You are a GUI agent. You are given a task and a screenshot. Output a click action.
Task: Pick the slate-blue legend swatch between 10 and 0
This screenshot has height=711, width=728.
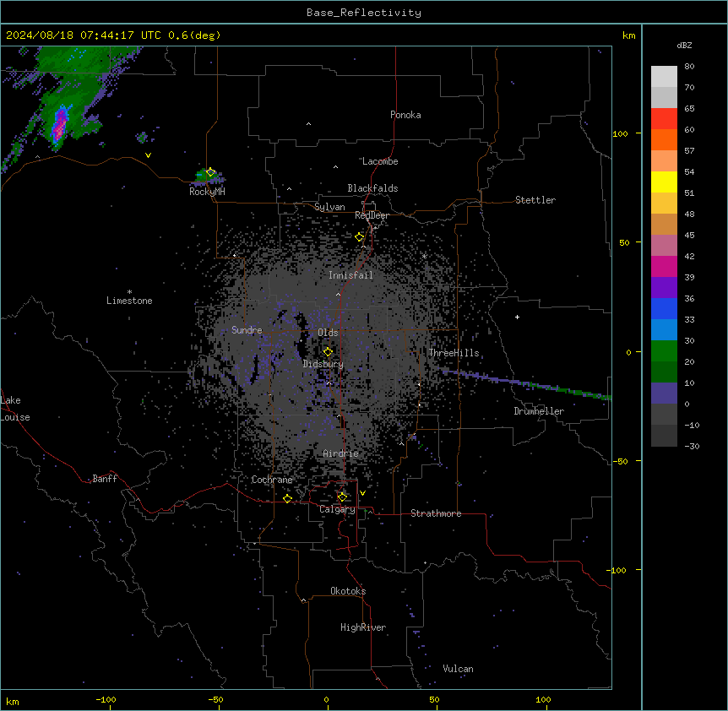coord(664,393)
